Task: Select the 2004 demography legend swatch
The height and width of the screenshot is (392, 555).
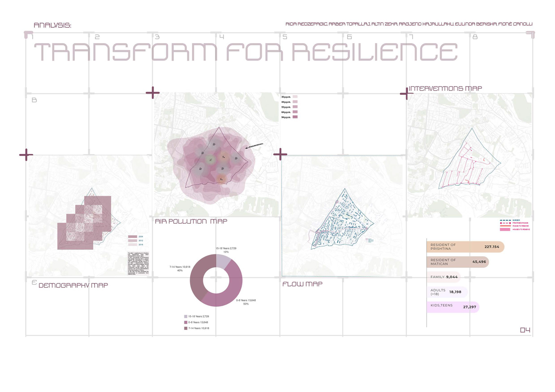Action: 132,237
